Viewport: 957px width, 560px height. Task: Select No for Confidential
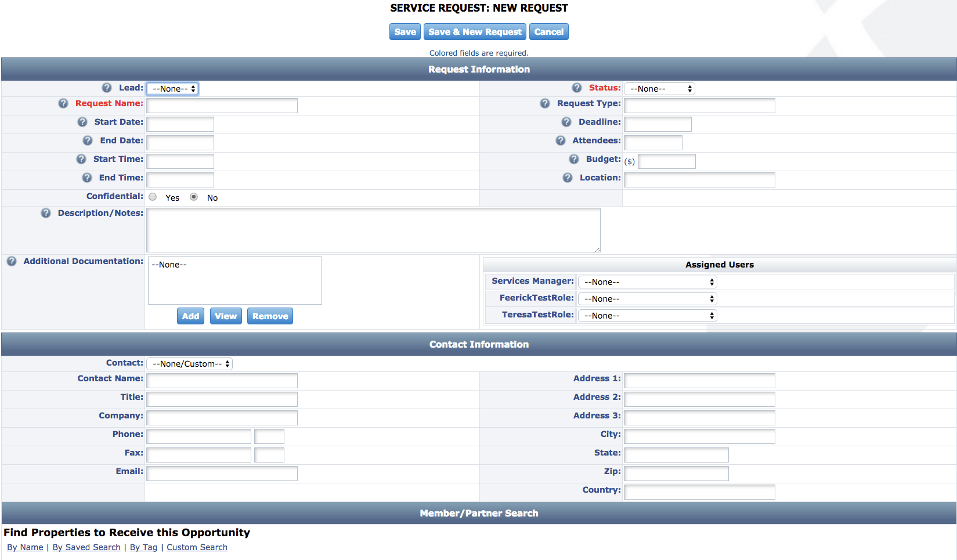pyautogui.click(x=194, y=197)
